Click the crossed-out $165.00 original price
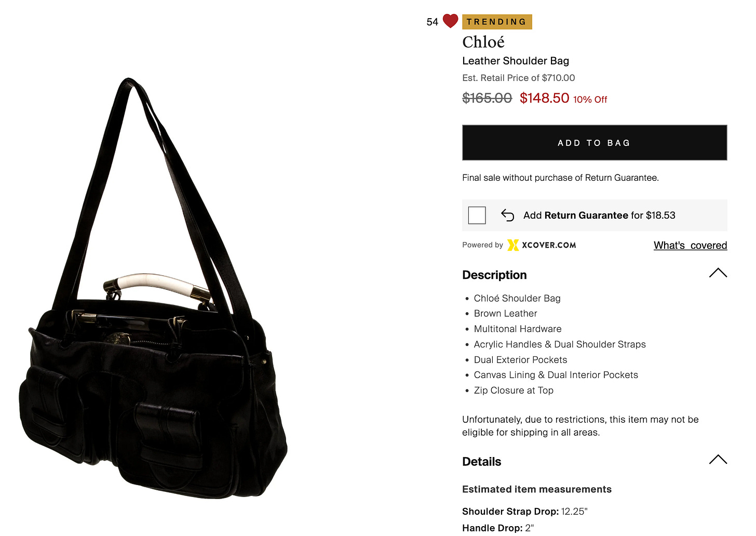The height and width of the screenshot is (536, 756). (487, 98)
